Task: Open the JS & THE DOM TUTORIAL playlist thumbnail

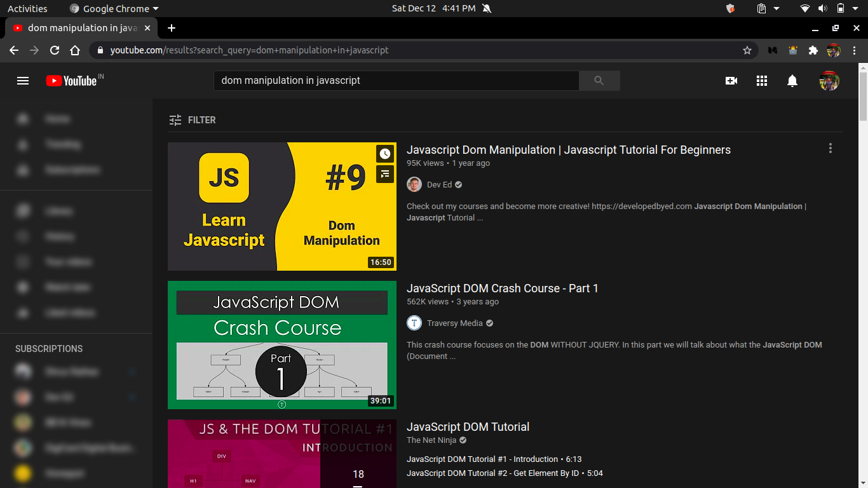Action: (x=282, y=454)
